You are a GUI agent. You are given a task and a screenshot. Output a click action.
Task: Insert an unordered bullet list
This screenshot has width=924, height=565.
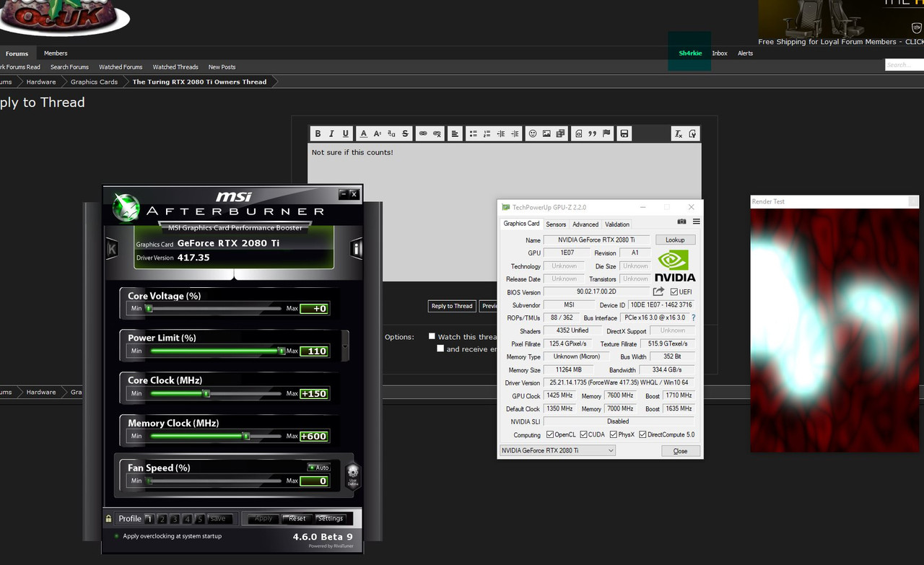pyautogui.click(x=473, y=133)
